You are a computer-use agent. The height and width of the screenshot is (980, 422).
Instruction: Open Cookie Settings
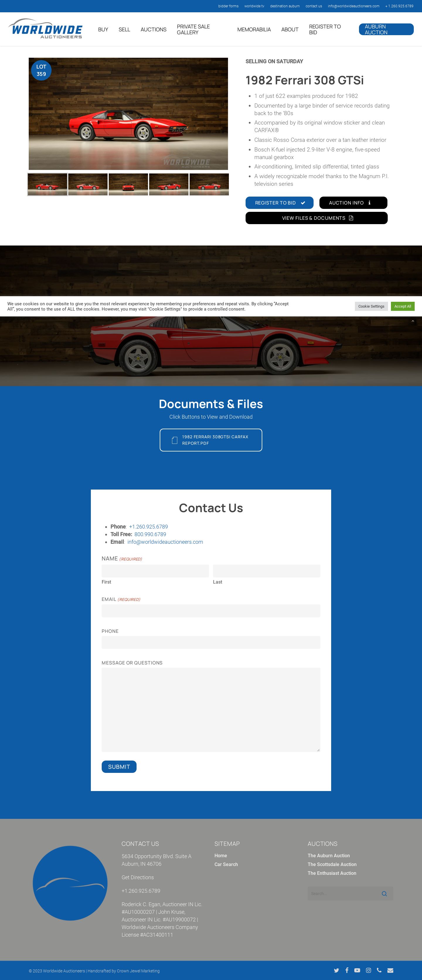click(x=371, y=306)
